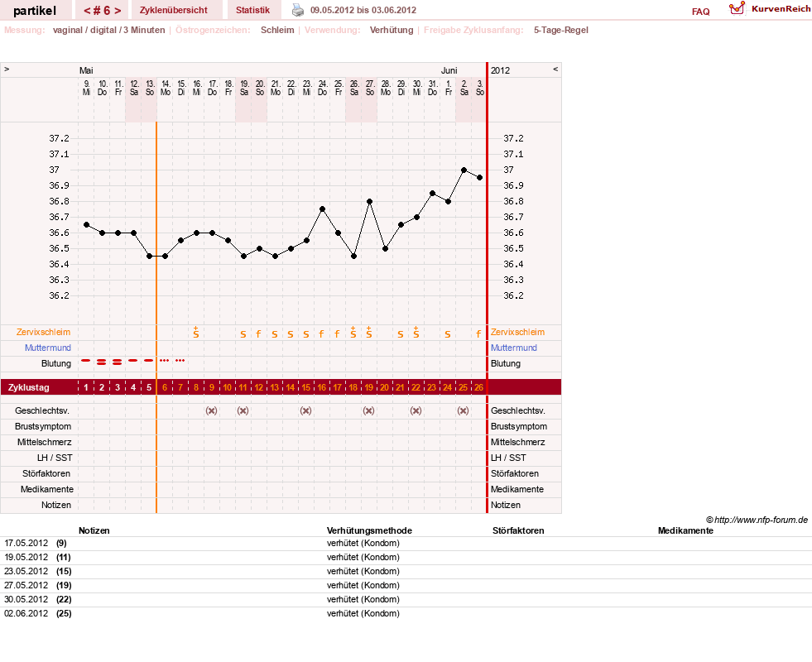Screen dimensions: 812x662
Task: Click the 17.05.2012 notes row date
Action: point(26,543)
